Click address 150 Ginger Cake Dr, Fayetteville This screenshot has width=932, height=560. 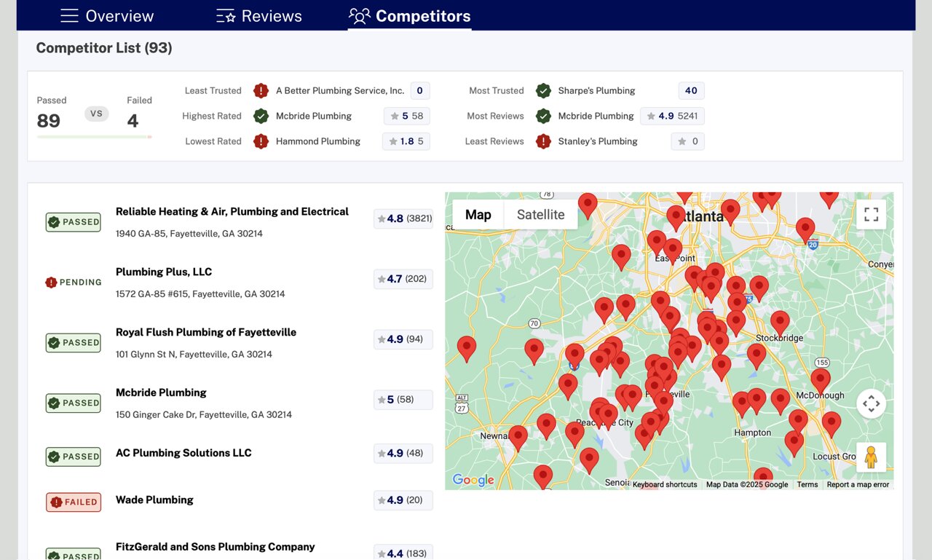tap(204, 415)
